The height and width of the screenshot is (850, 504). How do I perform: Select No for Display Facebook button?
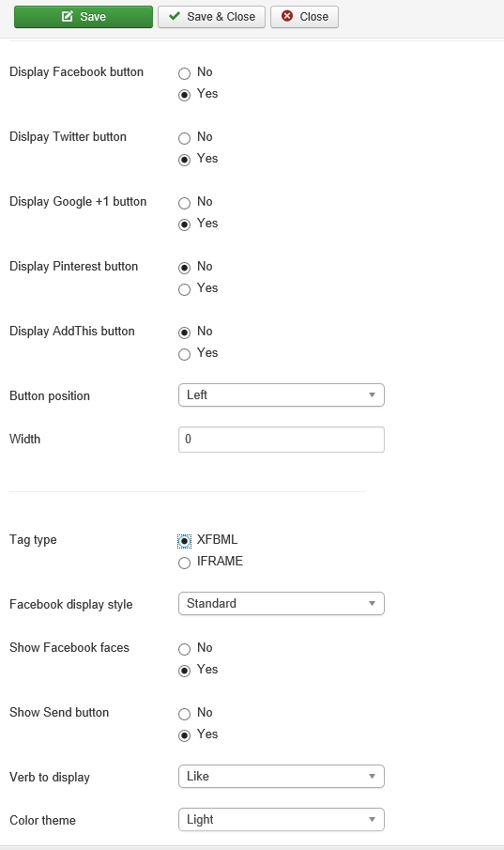(184, 73)
